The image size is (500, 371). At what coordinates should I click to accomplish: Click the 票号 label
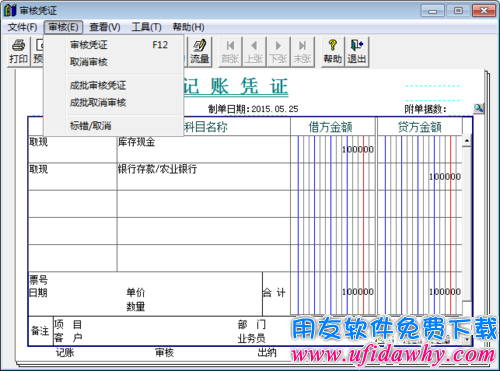38,279
